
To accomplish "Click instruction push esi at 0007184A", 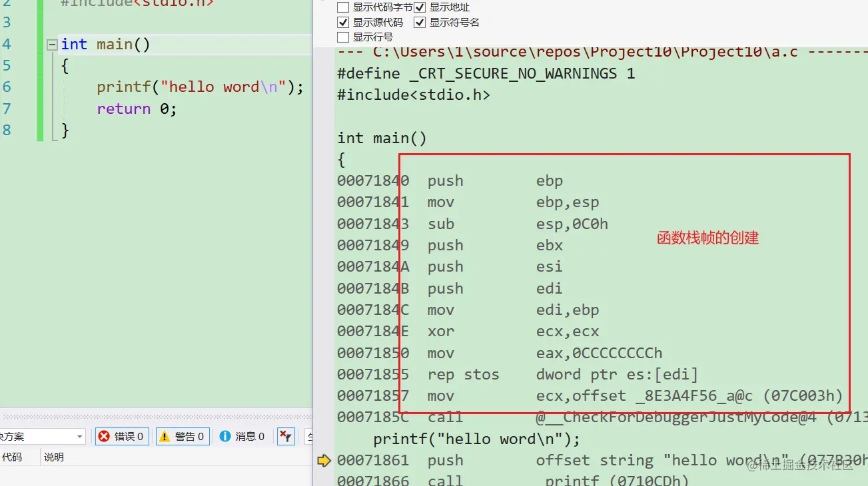I will click(450, 266).
